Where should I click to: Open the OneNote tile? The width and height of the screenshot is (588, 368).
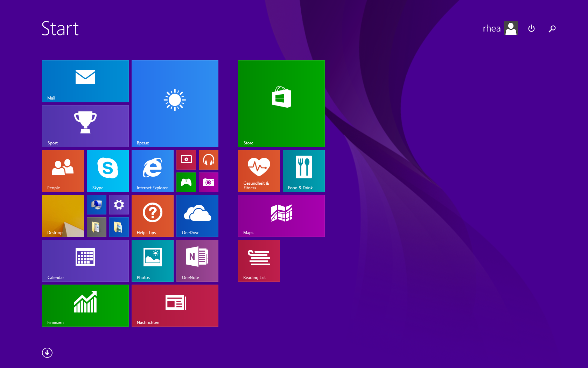(197, 260)
